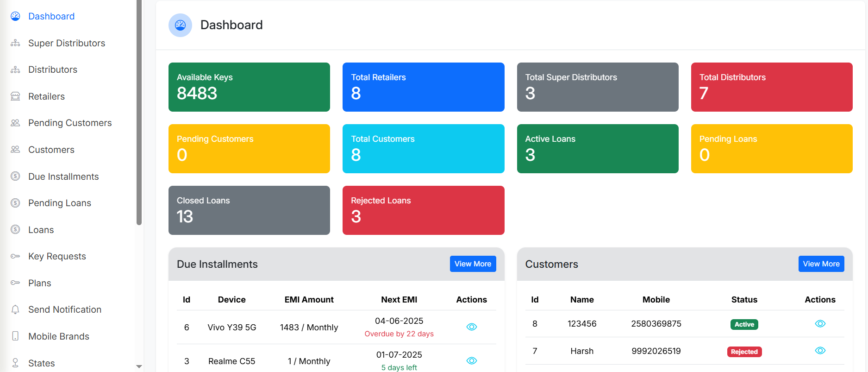Go to Retailers page

(x=46, y=96)
